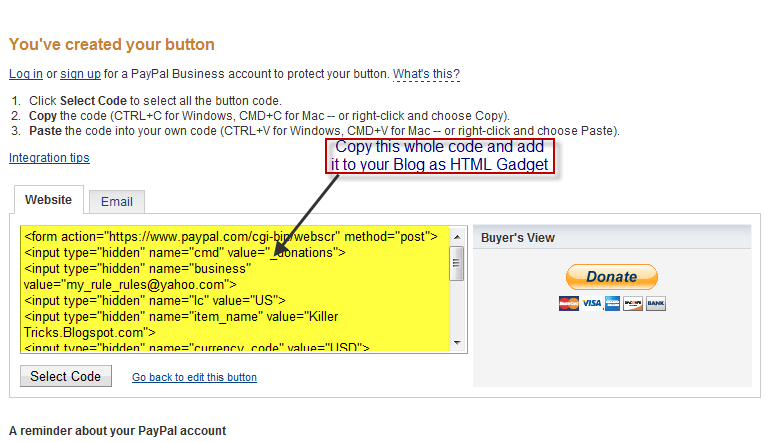The height and width of the screenshot is (442, 768).
Task: Click the VISA card icon
Action: click(591, 303)
